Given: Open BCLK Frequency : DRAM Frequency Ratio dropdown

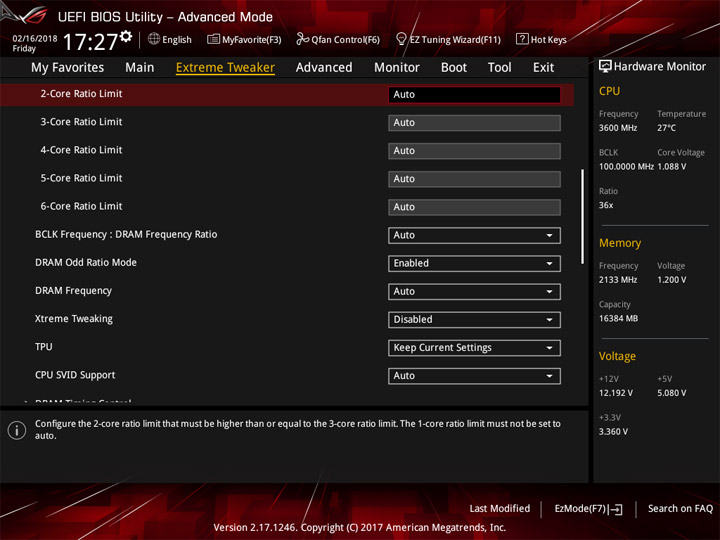Looking at the screenshot, I should click(474, 235).
